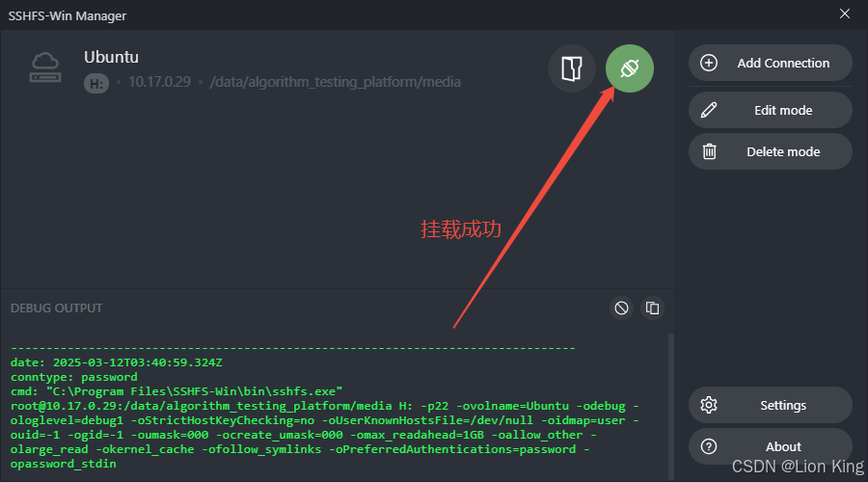This screenshot has width=868, height=482.
Task: Open the mounted Ubuntu folder in explorer
Action: (x=571, y=68)
